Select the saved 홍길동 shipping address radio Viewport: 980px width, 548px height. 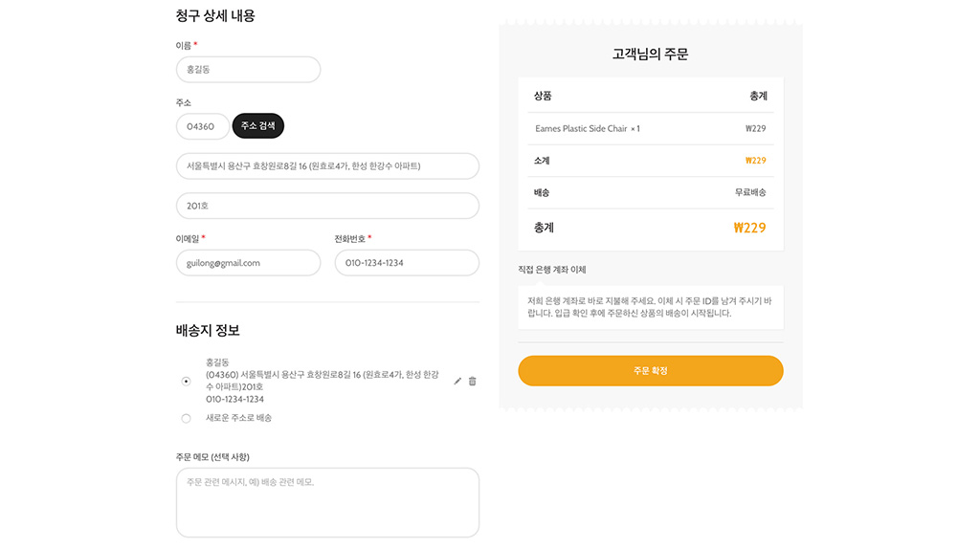186,382
